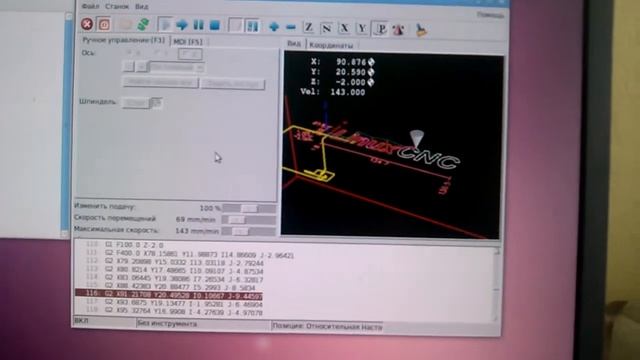Viewport: 640px width, 360px height.
Task: Select G-code line 112
Action: click(x=174, y=262)
